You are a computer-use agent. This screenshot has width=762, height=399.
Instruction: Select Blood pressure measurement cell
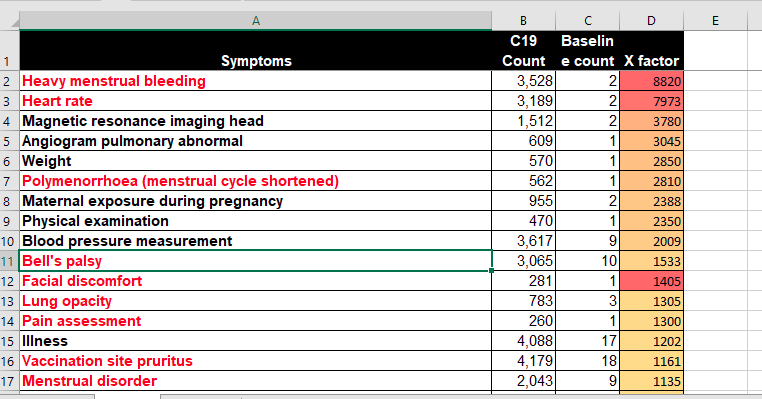click(256, 241)
